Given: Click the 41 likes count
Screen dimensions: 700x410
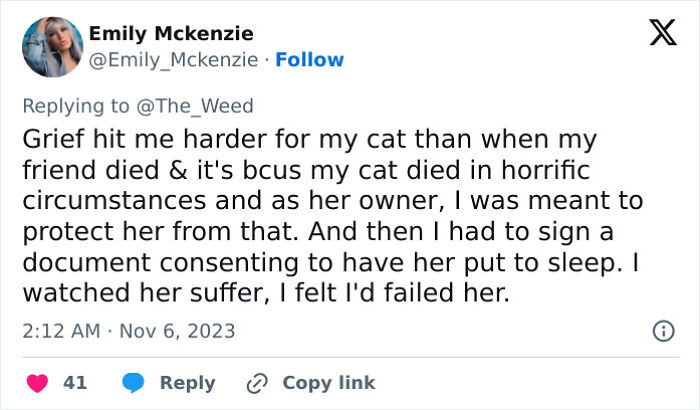Looking at the screenshot, I should coord(75,383).
